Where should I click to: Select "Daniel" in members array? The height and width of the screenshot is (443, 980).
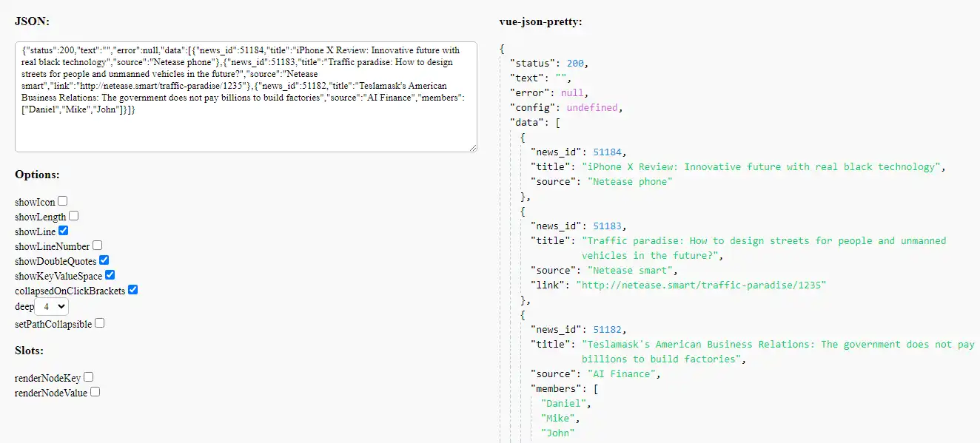[565, 404]
